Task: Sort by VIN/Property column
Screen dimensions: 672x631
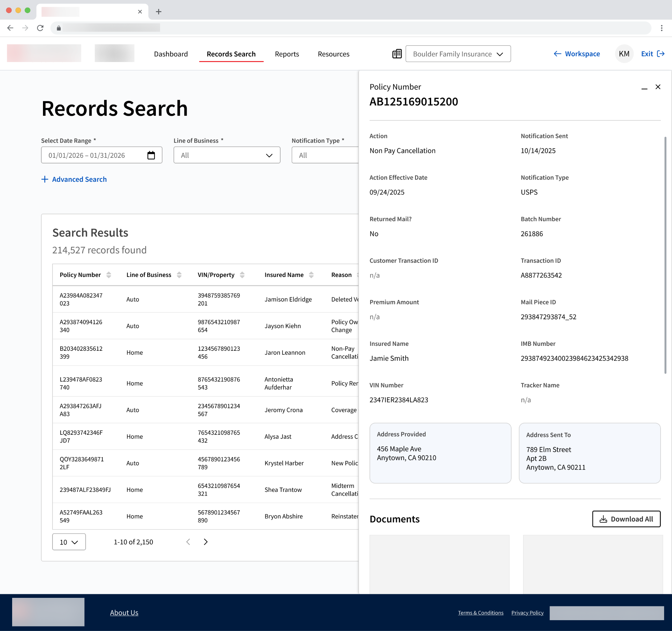Action: (x=242, y=275)
